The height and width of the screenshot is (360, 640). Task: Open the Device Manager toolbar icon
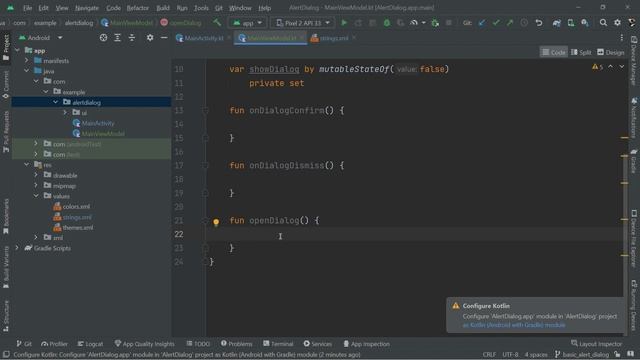point(571,23)
